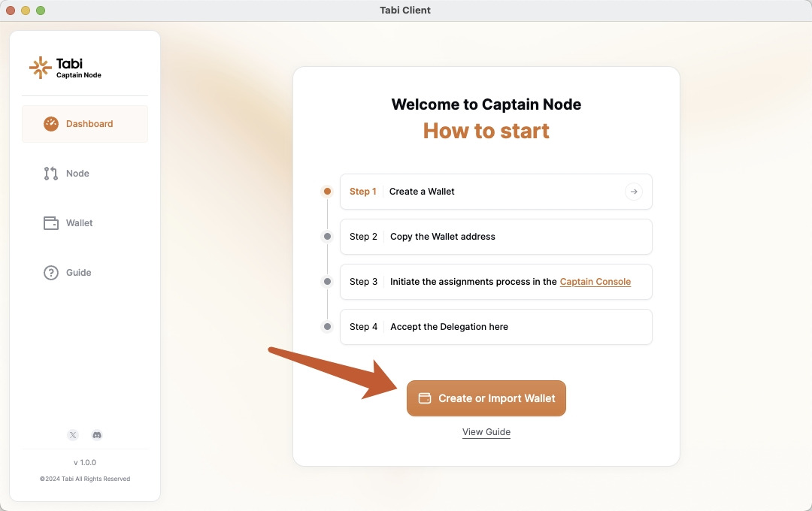This screenshot has width=812, height=511.
Task: Minimize the Tabi Client window
Action: (26, 11)
